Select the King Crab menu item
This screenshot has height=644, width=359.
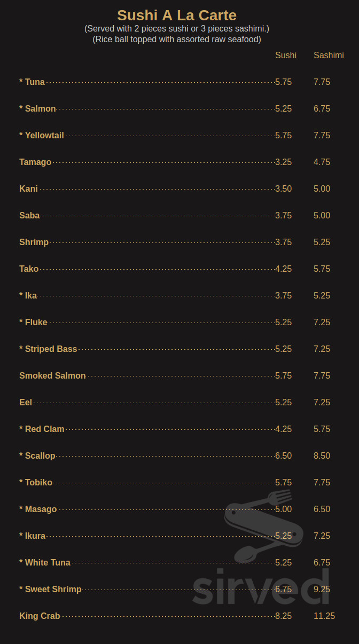[40, 616]
